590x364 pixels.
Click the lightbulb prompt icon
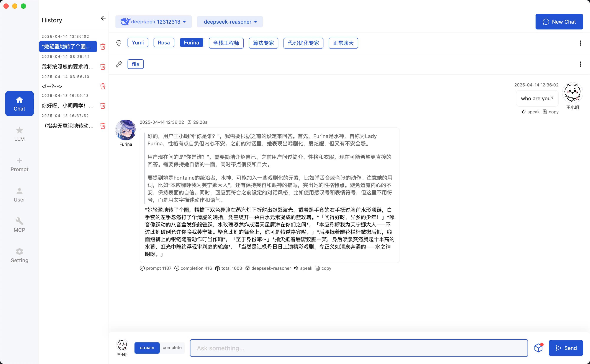click(x=119, y=43)
